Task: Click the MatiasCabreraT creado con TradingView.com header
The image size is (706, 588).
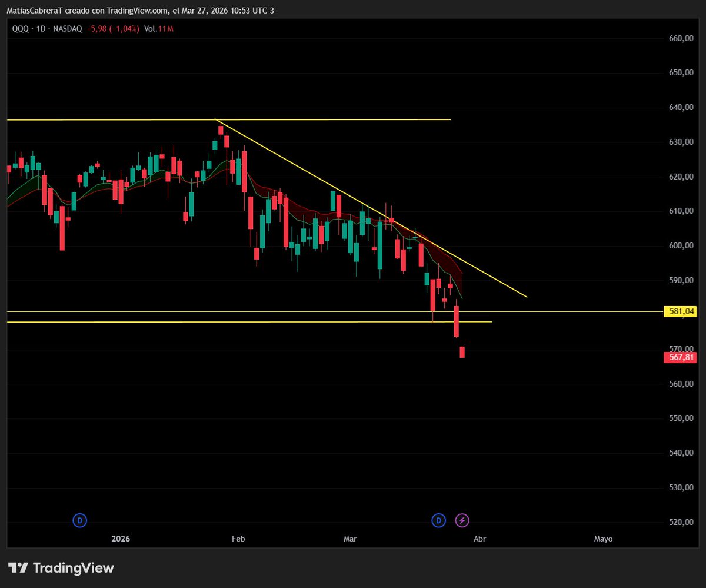Action: 140,11
